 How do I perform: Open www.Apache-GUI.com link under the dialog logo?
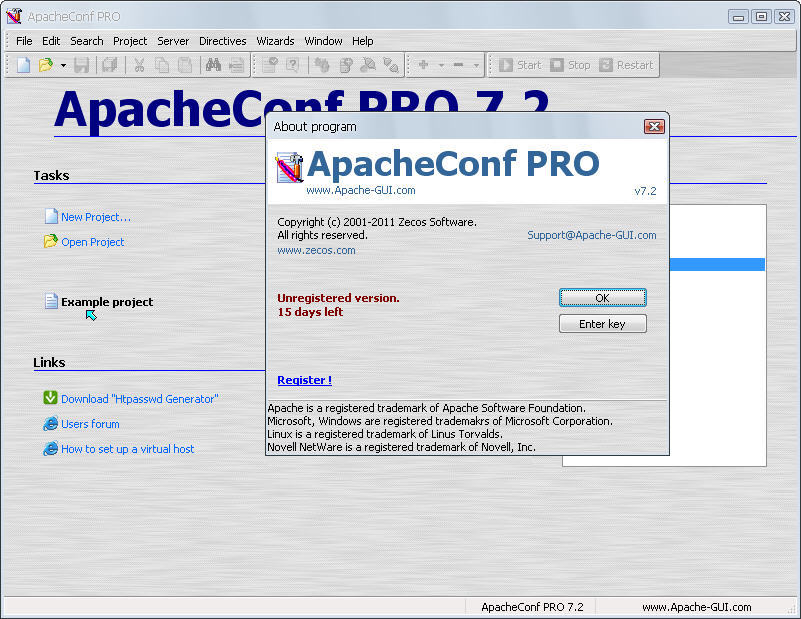click(x=361, y=190)
